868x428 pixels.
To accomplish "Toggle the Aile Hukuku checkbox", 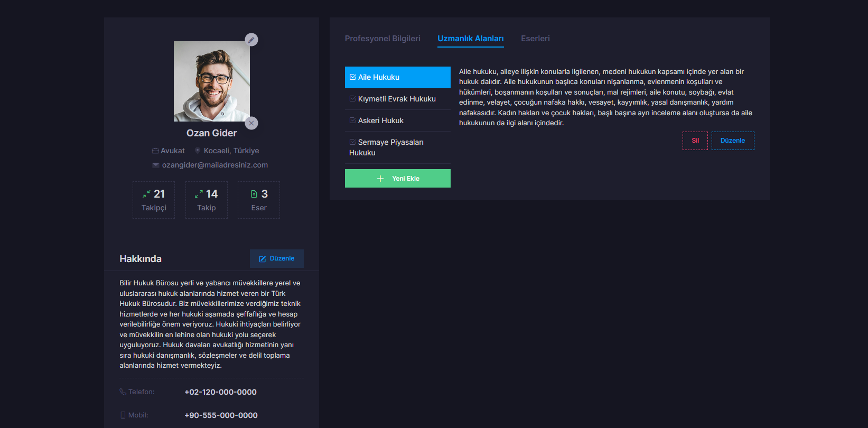I will 352,77.
